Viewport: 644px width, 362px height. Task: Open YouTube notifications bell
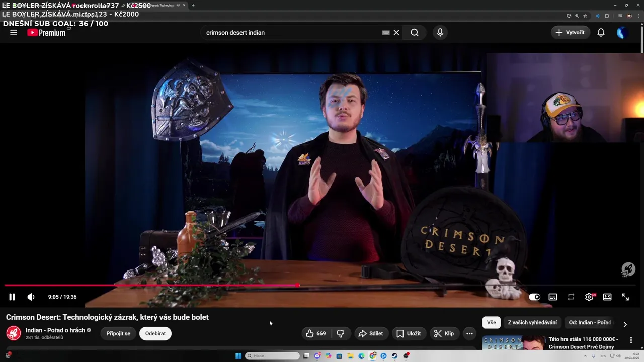pos(601,32)
